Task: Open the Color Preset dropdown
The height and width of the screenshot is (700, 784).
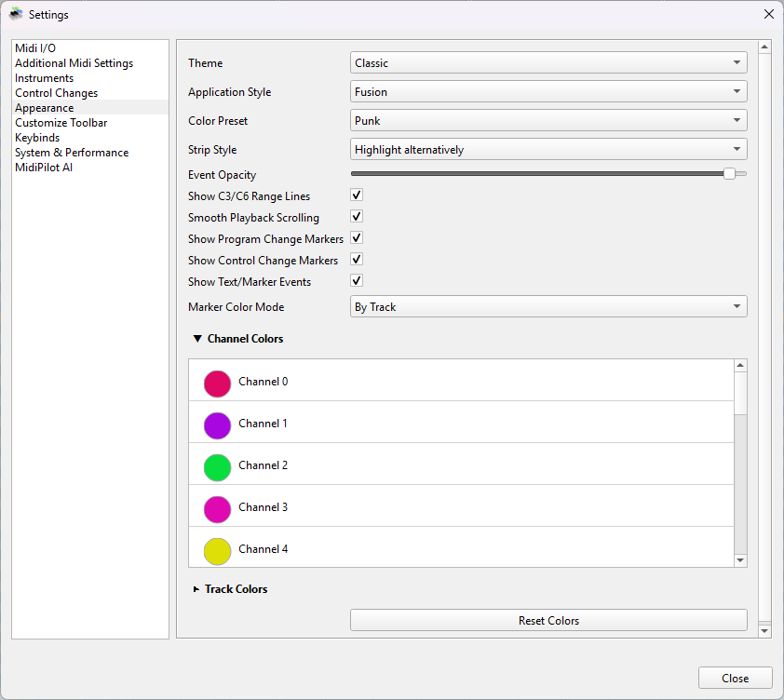Action: 548,121
